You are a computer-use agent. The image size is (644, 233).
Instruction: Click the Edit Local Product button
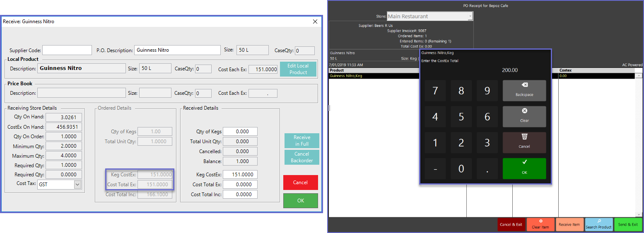pos(298,69)
